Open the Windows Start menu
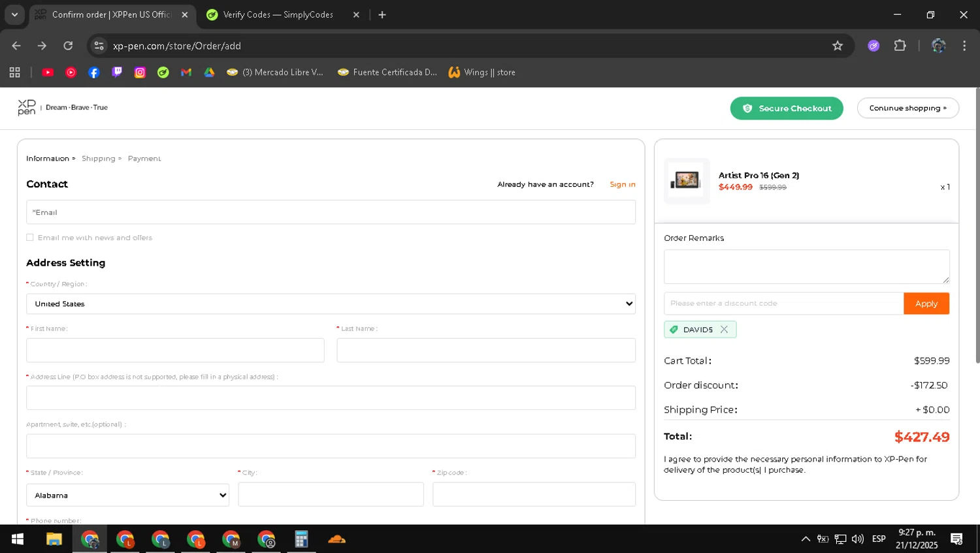The height and width of the screenshot is (553, 980). 18,539
